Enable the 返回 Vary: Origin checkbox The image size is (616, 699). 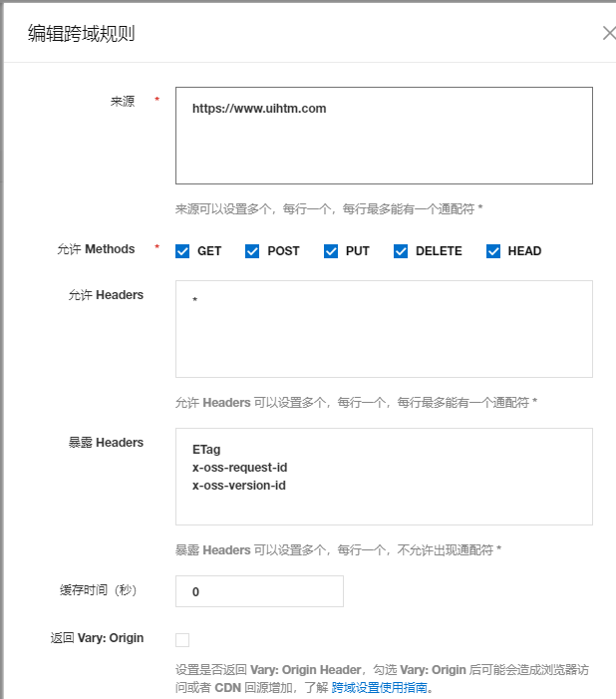[182, 640]
